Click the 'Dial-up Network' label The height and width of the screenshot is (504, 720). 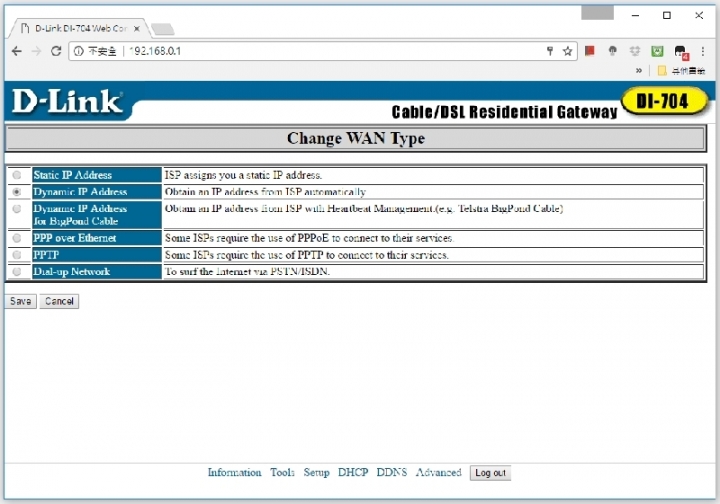point(71,272)
